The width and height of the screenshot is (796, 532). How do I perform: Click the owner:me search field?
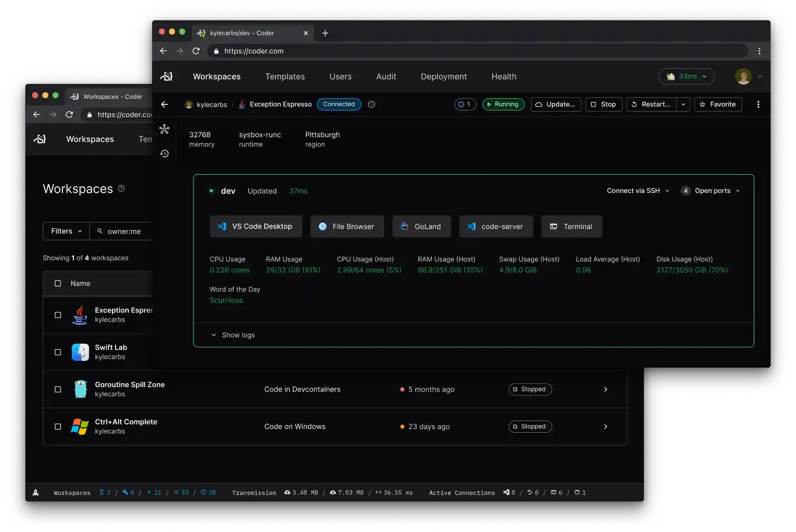[x=125, y=231]
